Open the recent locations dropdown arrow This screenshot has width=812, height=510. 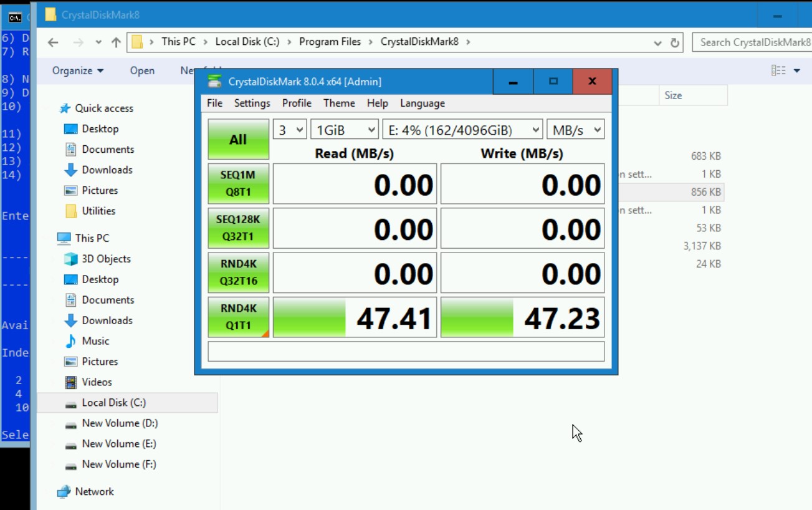(98, 42)
